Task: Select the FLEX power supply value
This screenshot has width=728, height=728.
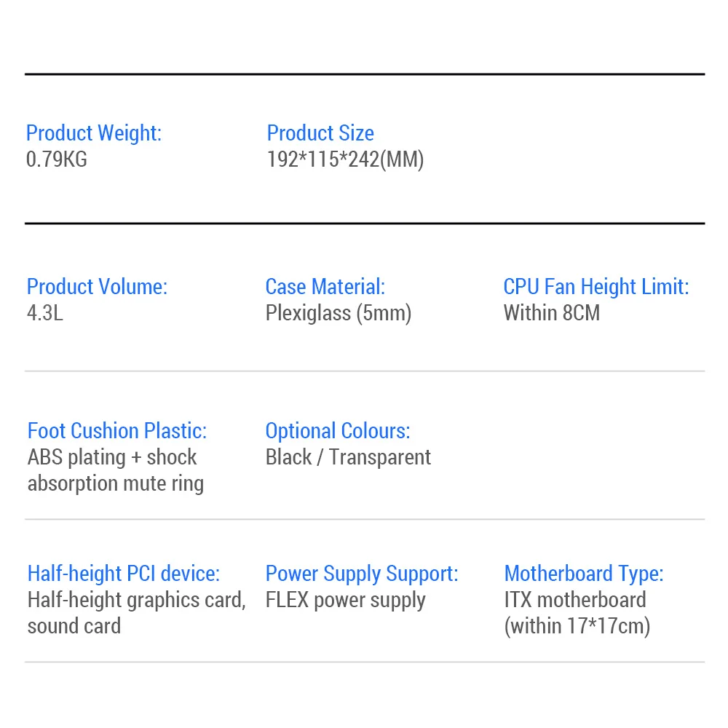Action: pyautogui.click(x=345, y=600)
